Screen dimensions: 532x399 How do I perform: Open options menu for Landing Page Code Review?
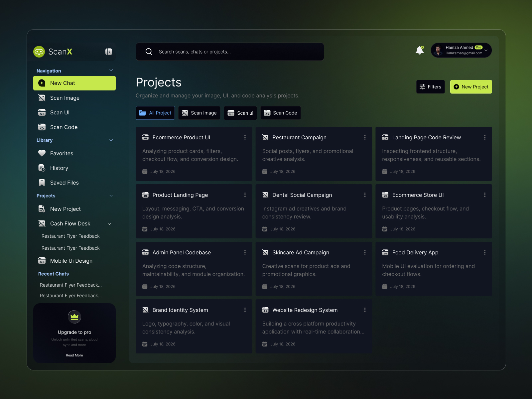(x=485, y=137)
